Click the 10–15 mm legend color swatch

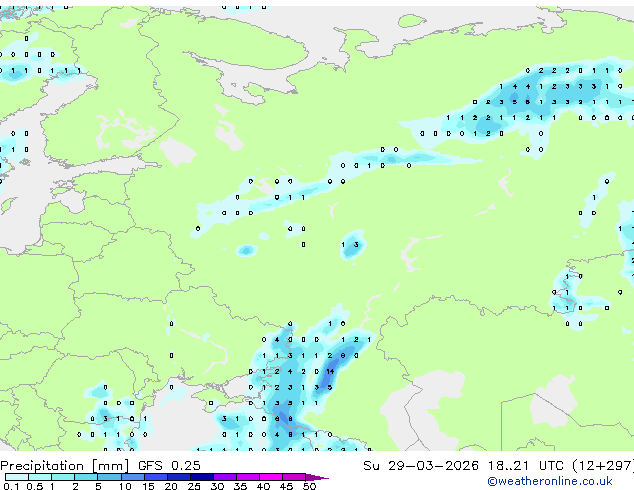point(133,477)
